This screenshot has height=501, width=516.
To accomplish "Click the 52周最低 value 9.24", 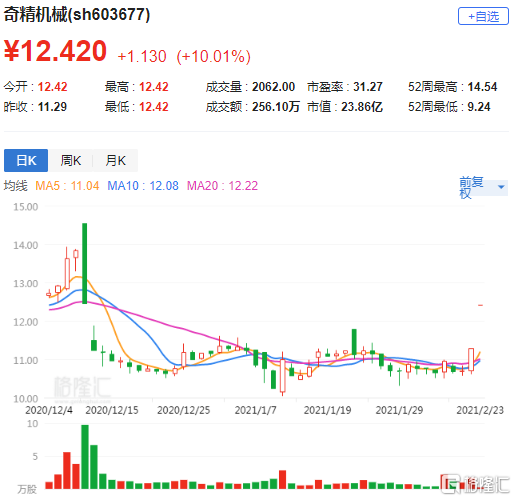I will click(479, 107).
